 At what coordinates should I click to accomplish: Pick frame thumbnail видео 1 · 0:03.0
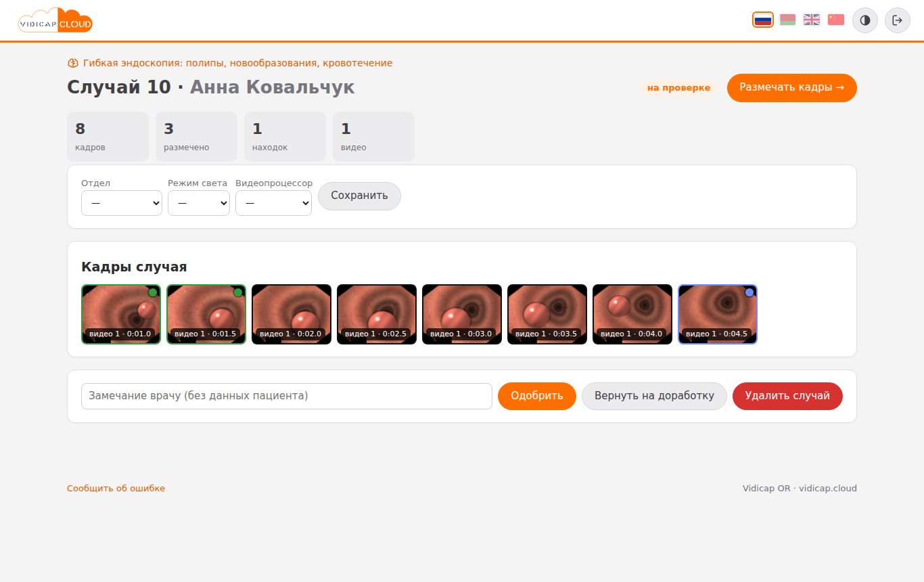point(462,314)
